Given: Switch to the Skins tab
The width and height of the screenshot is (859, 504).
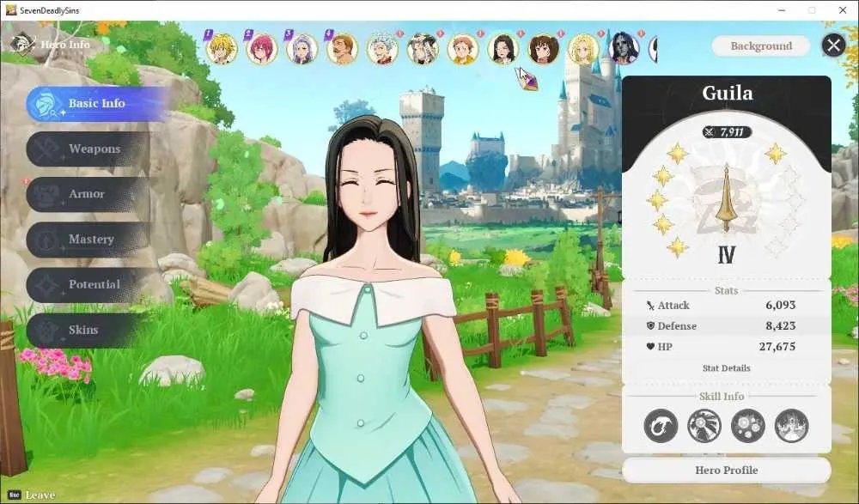Looking at the screenshot, I should click(88, 330).
